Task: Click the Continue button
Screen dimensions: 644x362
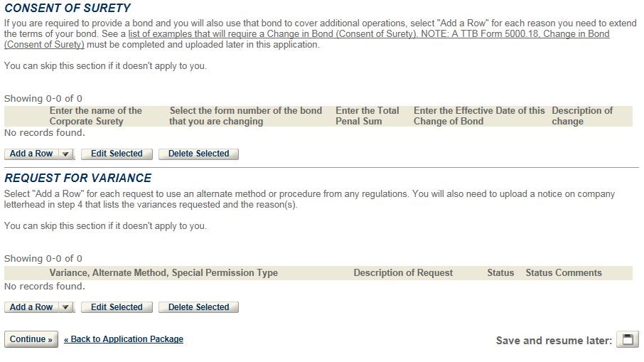Action: click(31, 339)
